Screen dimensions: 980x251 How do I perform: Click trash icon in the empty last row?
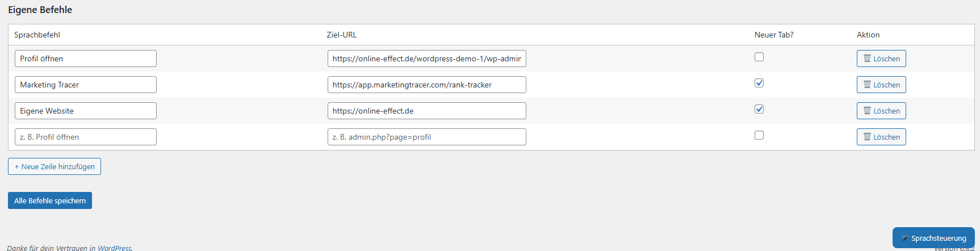pyautogui.click(x=867, y=137)
